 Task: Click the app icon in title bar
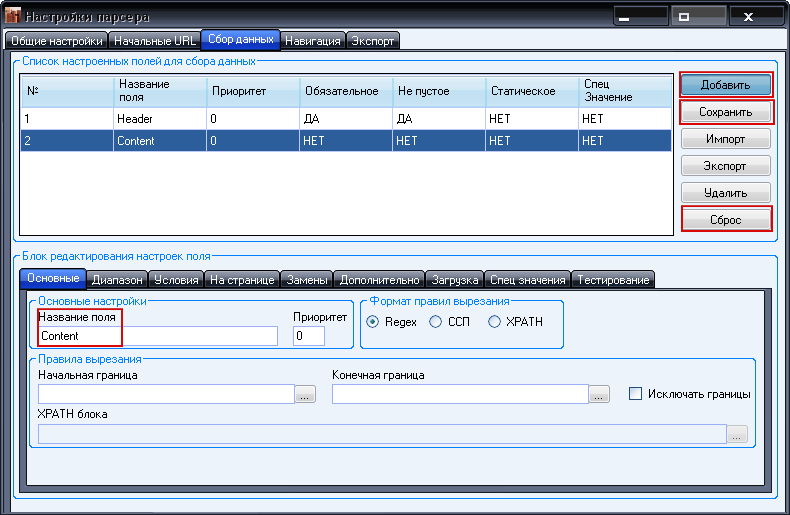point(13,17)
